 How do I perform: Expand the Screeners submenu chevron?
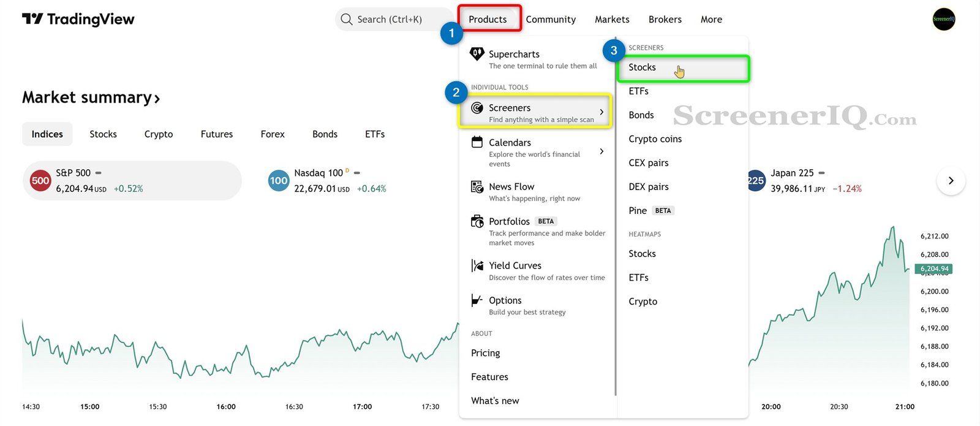tap(601, 112)
